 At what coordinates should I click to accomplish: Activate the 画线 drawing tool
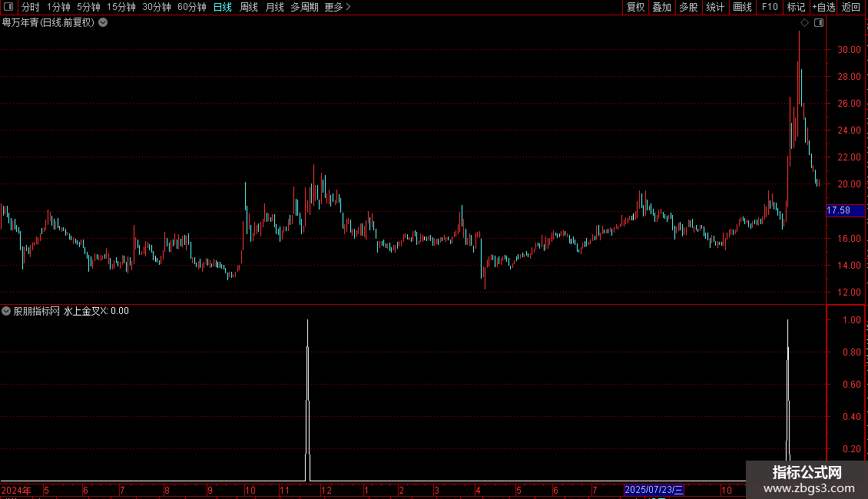tap(742, 7)
